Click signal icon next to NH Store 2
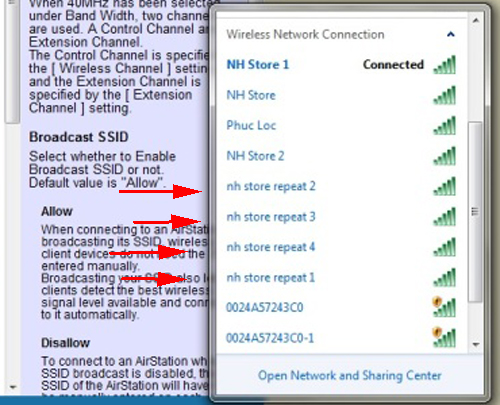The width and height of the screenshot is (500, 405). 445,156
